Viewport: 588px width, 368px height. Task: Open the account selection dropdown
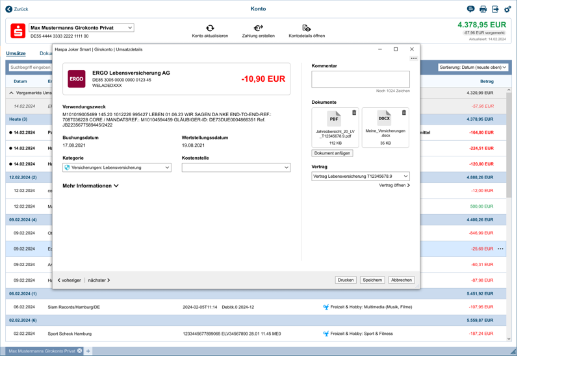[81, 28]
